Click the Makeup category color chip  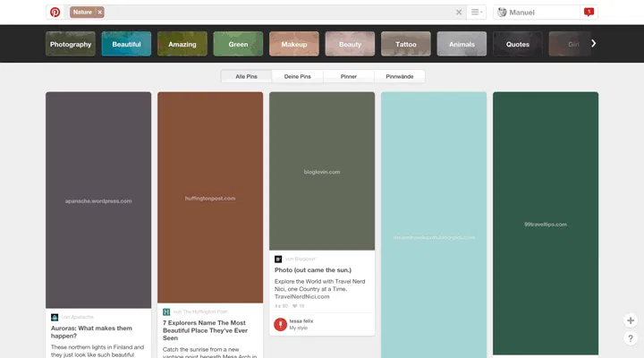point(294,44)
